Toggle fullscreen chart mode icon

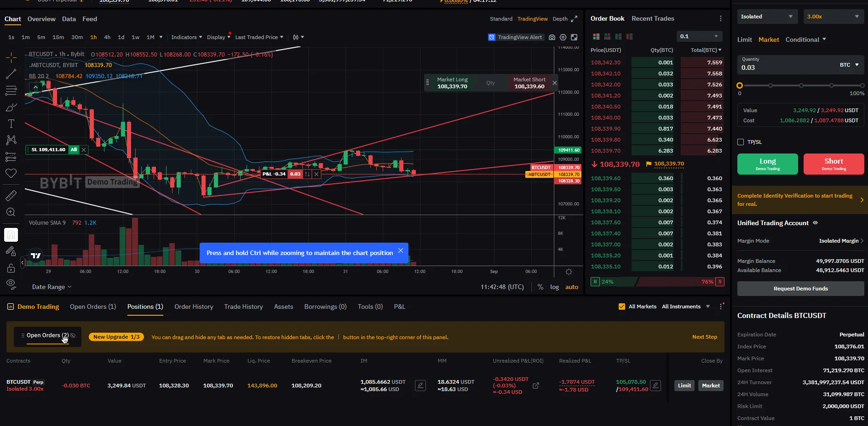tap(574, 37)
